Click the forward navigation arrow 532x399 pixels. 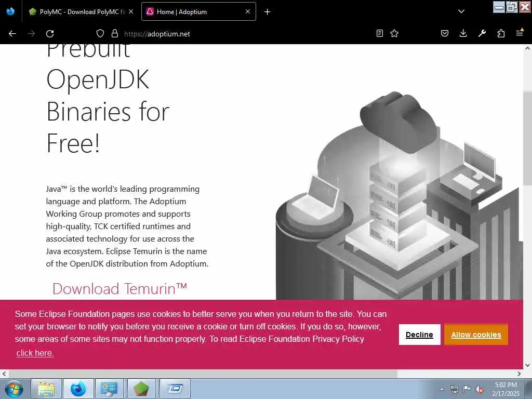31,34
